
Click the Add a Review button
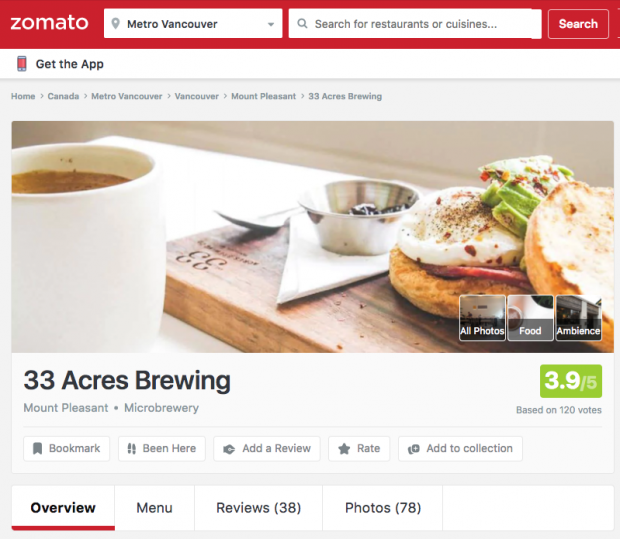point(267,448)
